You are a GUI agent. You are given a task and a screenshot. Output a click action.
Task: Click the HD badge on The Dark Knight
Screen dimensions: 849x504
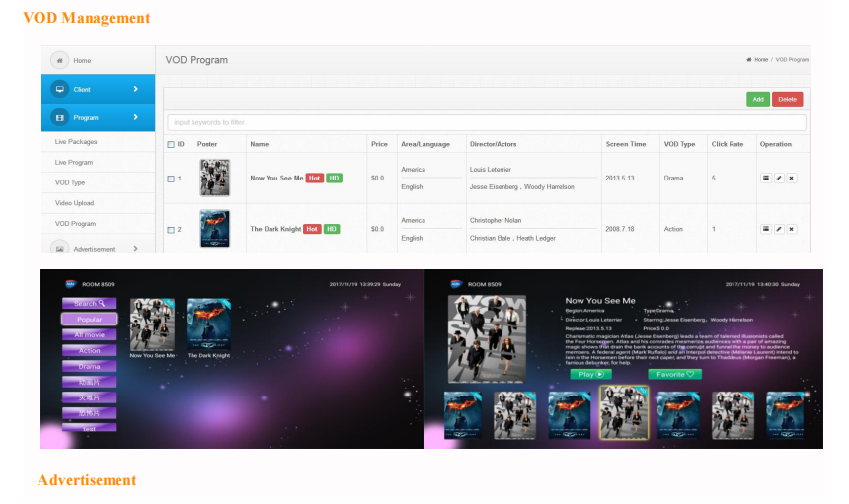[332, 229]
